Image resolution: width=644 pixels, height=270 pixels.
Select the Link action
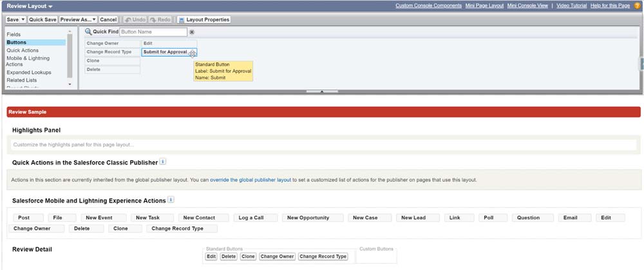point(459,218)
